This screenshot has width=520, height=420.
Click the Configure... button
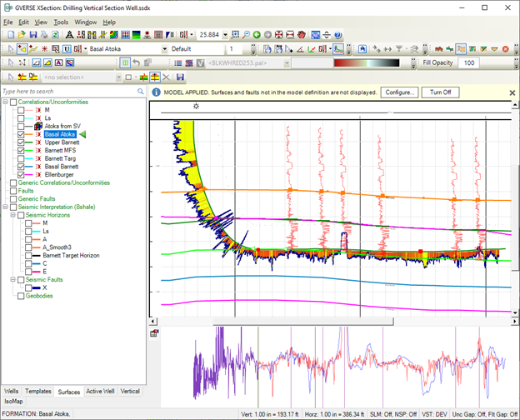point(400,92)
